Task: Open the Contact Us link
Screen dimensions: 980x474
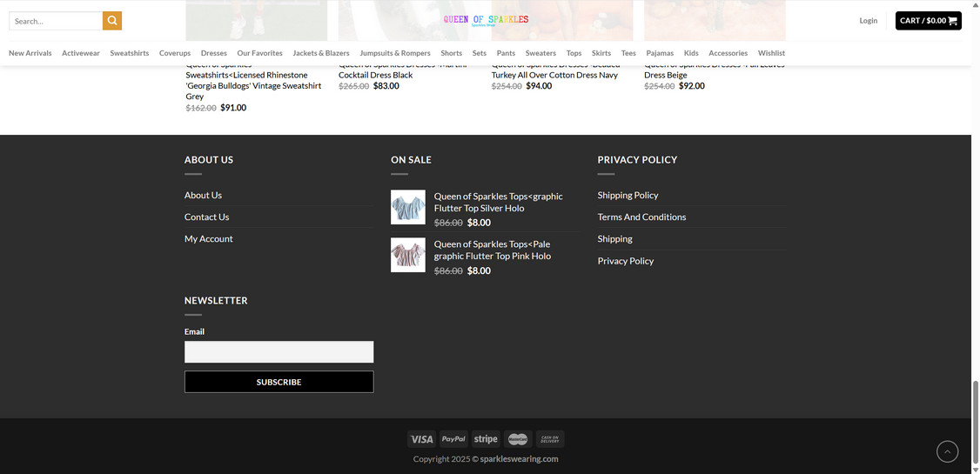Action: click(207, 217)
